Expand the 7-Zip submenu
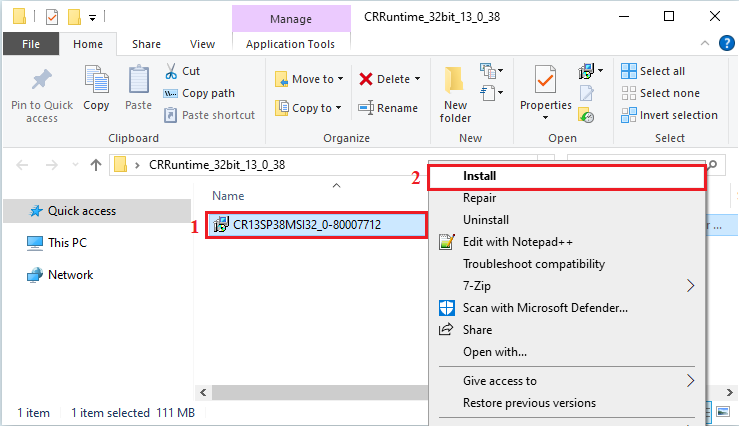This screenshot has width=739, height=426. (690, 286)
